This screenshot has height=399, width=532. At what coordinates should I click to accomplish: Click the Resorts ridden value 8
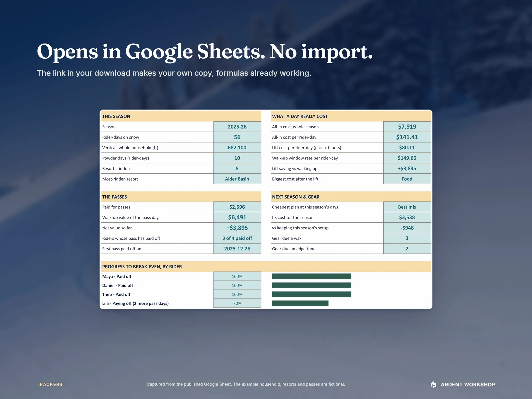237,168
